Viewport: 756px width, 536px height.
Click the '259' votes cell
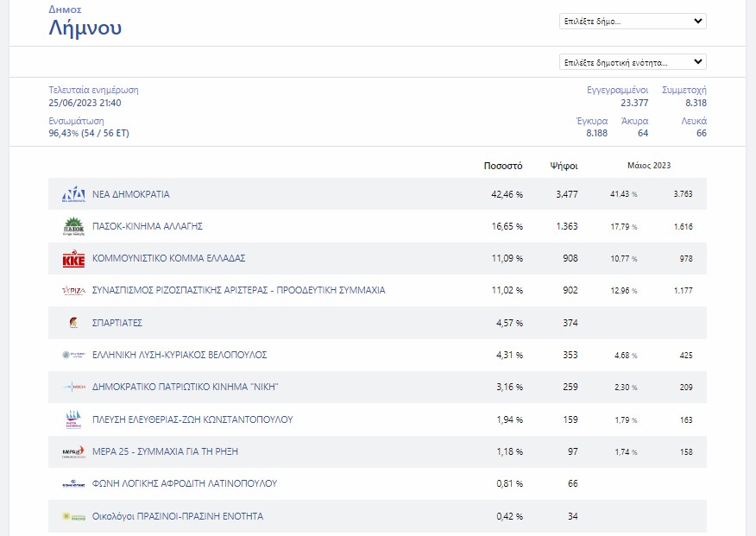pos(570,387)
